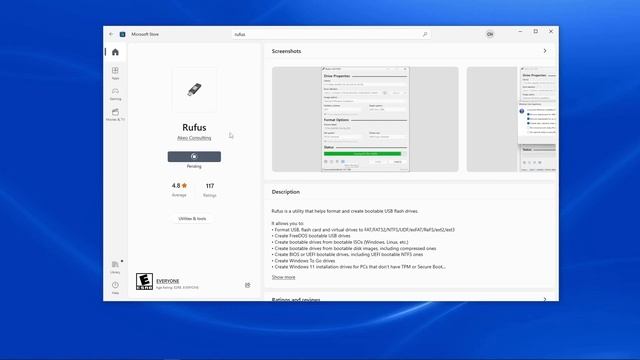Click the Rufus USB drive app icon
Image resolution: width=640 pixels, height=360 pixels.
click(194, 90)
